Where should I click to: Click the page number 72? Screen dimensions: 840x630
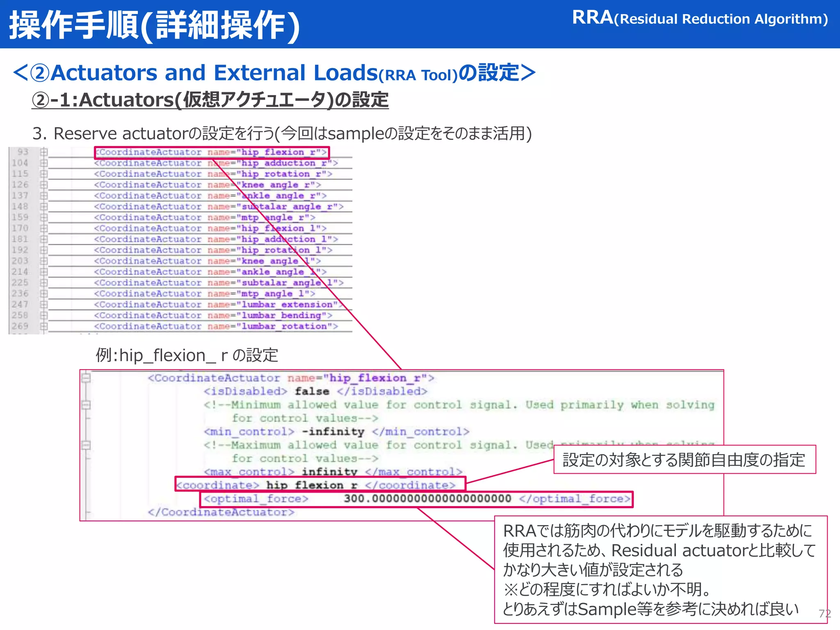coord(825,614)
